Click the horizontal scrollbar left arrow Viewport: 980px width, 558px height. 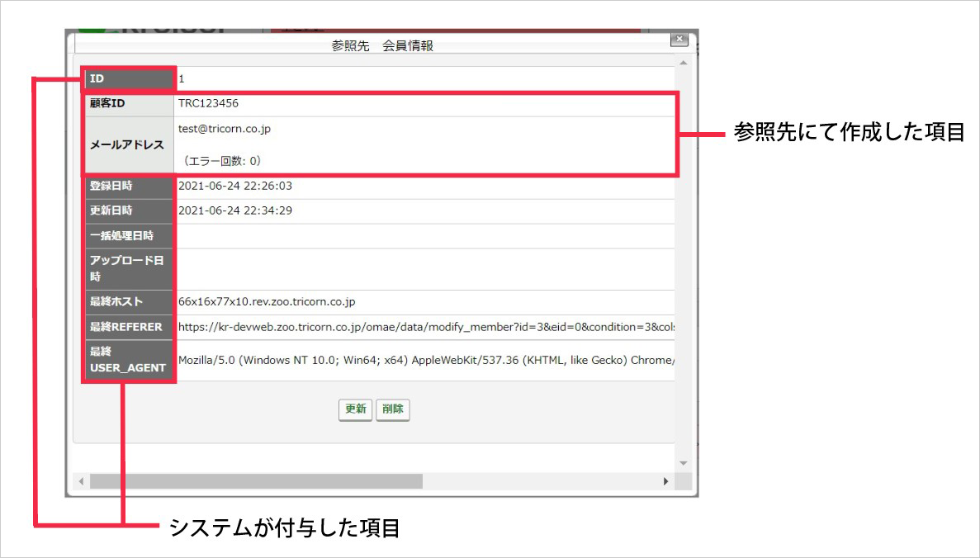(x=81, y=481)
